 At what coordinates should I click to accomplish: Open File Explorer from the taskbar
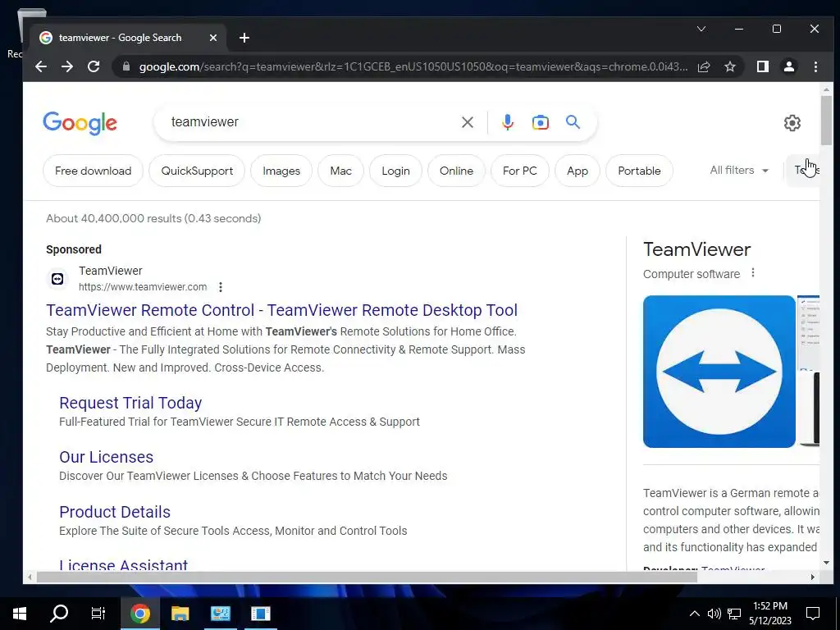point(180,614)
